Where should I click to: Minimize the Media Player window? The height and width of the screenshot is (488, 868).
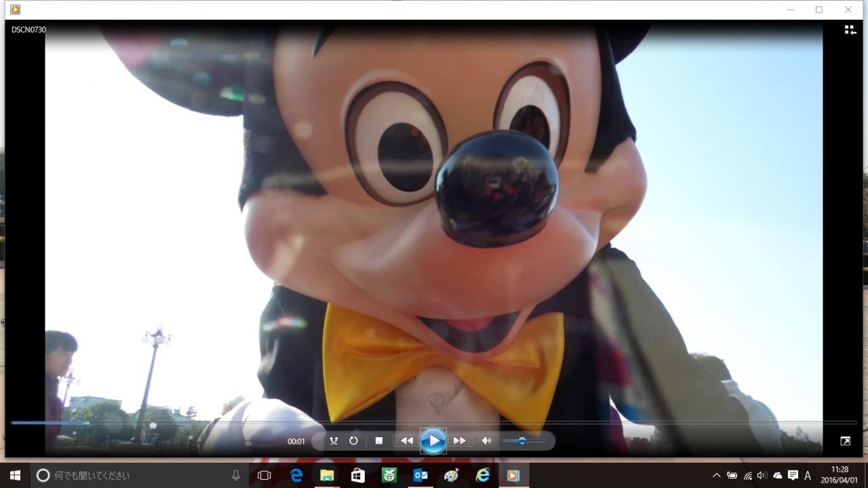(790, 10)
